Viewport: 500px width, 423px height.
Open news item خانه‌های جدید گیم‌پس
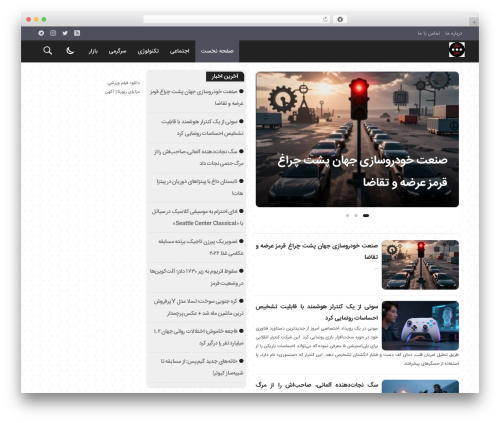point(202,367)
